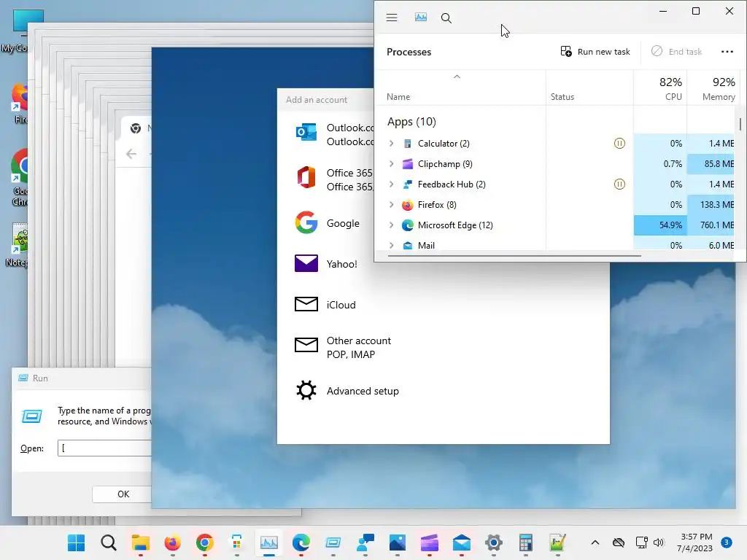Open Feedback Hub from the taskbar
The image size is (747, 560).
pyautogui.click(x=365, y=542)
